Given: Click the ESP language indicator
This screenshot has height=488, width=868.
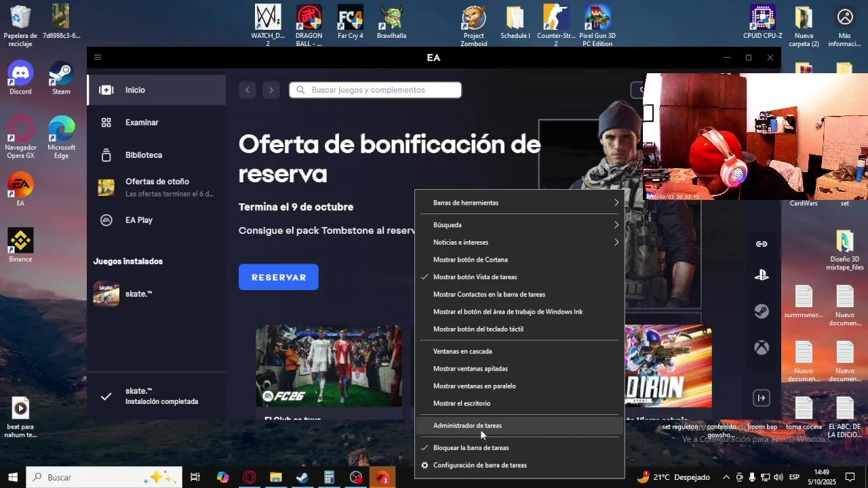Looking at the screenshot, I should [x=794, y=477].
